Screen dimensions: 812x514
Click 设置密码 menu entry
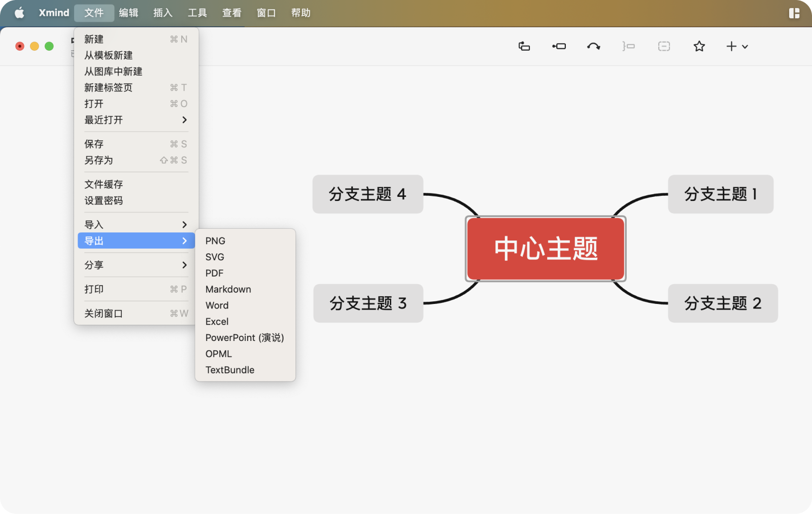click(x=104, y=200)
